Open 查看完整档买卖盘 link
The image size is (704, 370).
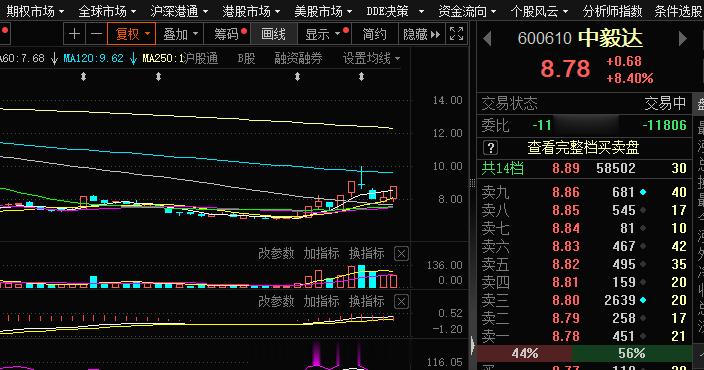pos(583,148)
